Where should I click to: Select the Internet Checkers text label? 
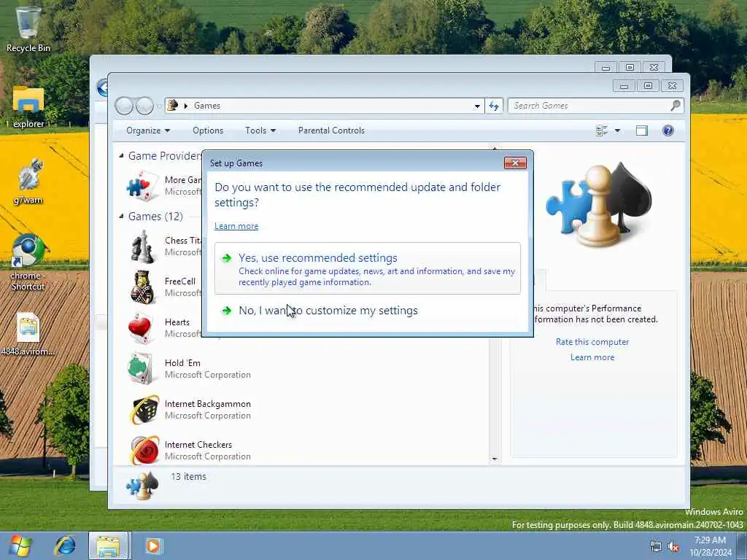tap(198, 445)
